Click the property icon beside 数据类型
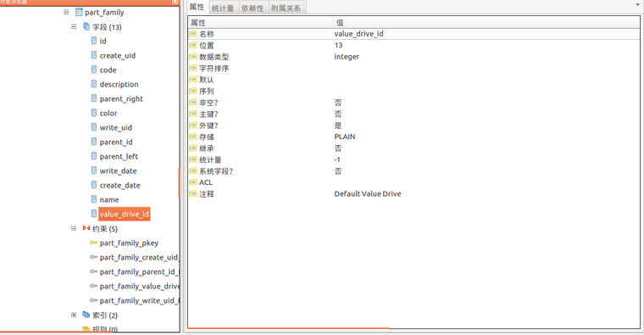644x335 pixels. pyautogui.click(x=193, y=57)
